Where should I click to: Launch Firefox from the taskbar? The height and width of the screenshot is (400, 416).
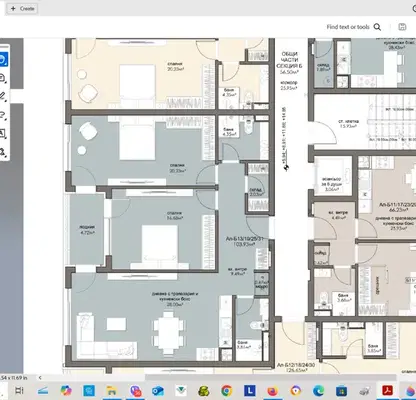click(x=273, y=391)
